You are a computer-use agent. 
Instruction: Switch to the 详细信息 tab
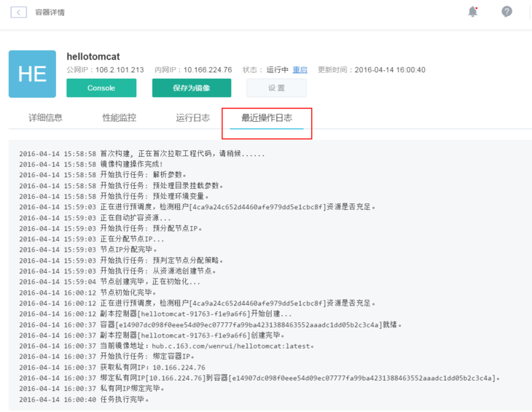[x=45, y=117]
